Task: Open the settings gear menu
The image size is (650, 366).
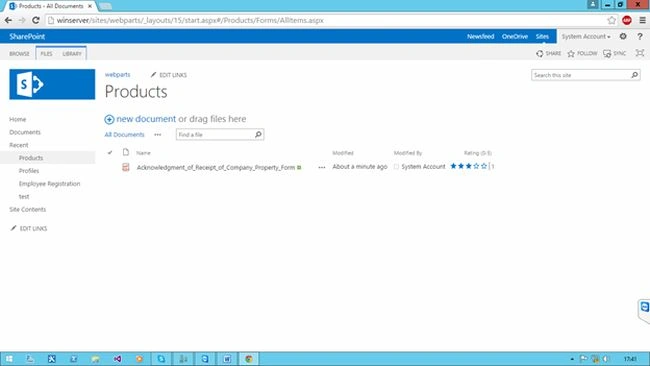Action: 623,36
